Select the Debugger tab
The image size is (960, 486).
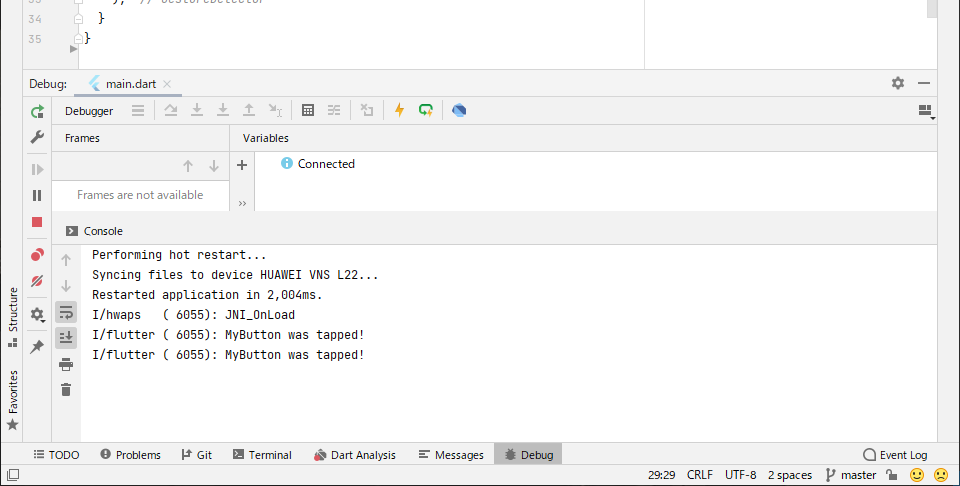coord(89,111)
